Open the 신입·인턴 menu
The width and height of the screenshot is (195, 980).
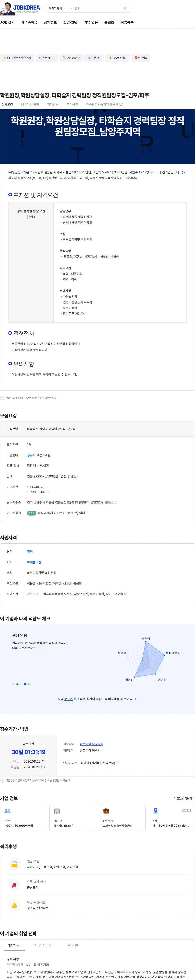point(70,22)
